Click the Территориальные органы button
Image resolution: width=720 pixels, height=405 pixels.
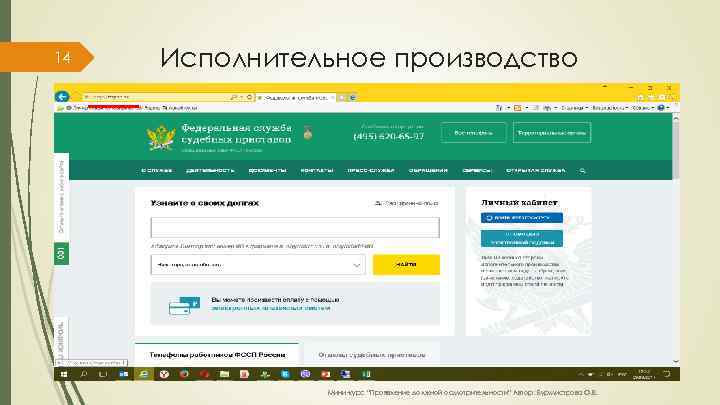(552, 133)
